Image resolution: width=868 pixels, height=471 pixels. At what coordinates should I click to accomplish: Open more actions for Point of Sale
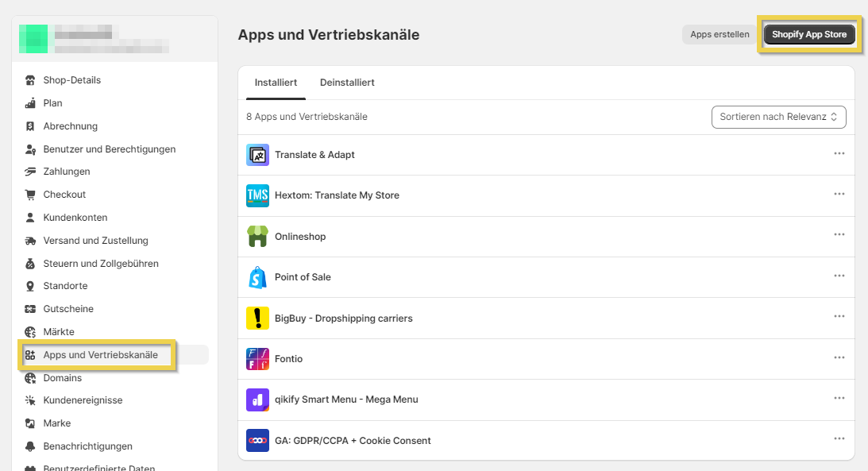839,276
